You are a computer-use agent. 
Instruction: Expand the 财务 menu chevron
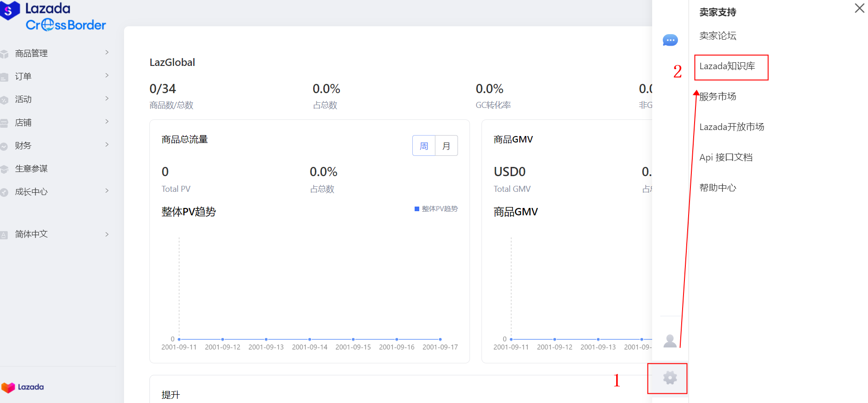[107, 145]
